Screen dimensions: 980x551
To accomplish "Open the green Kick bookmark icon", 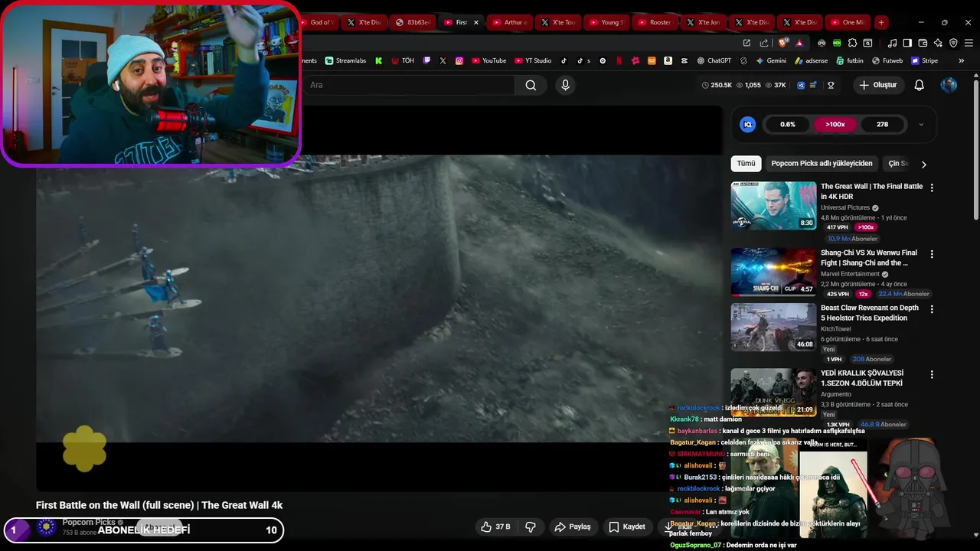I will (378, 60).
